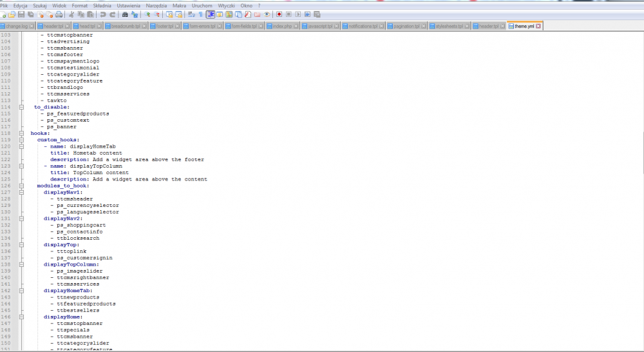This screenshot has height=352, width=644.
Task: Click 'Add a widget area above the footer'
Action: 148,159
